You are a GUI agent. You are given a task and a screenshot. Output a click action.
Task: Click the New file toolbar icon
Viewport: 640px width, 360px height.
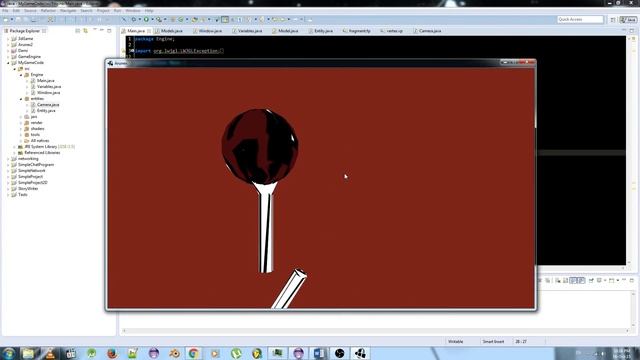(6, 19)
